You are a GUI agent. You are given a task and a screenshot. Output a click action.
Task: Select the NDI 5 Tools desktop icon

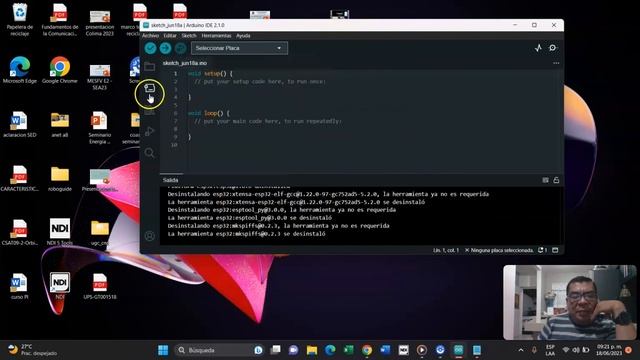[60, 231]
